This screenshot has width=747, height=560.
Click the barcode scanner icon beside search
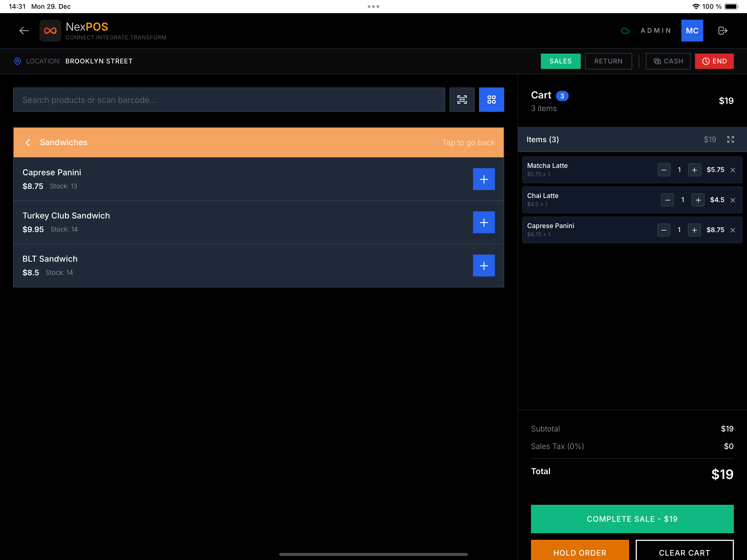point(462,100)
